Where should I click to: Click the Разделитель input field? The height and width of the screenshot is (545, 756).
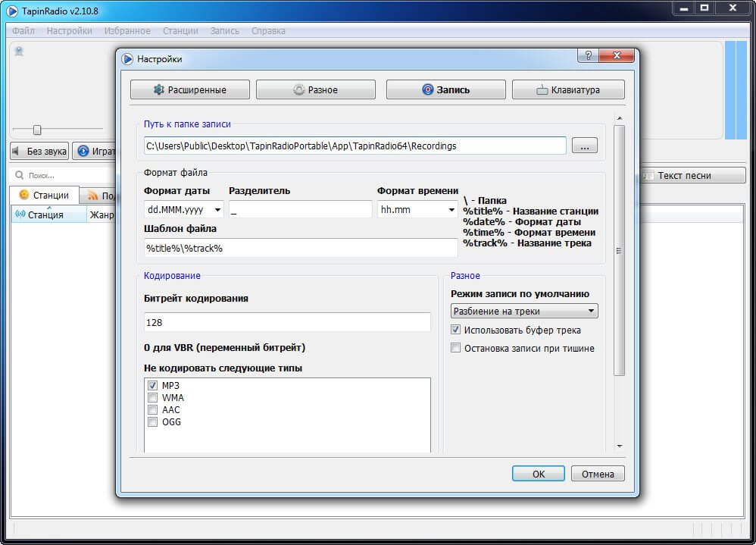pos(301,209)
